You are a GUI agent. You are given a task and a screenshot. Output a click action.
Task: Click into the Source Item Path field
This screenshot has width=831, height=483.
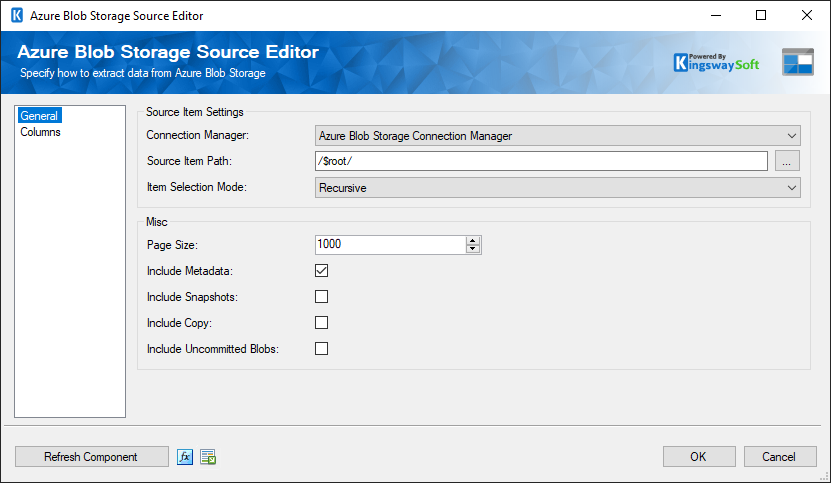[x=541, y=161]
